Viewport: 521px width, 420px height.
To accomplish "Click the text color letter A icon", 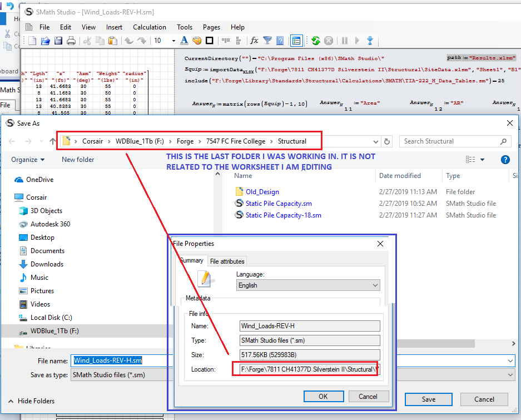I will click(x=184, y=41).
